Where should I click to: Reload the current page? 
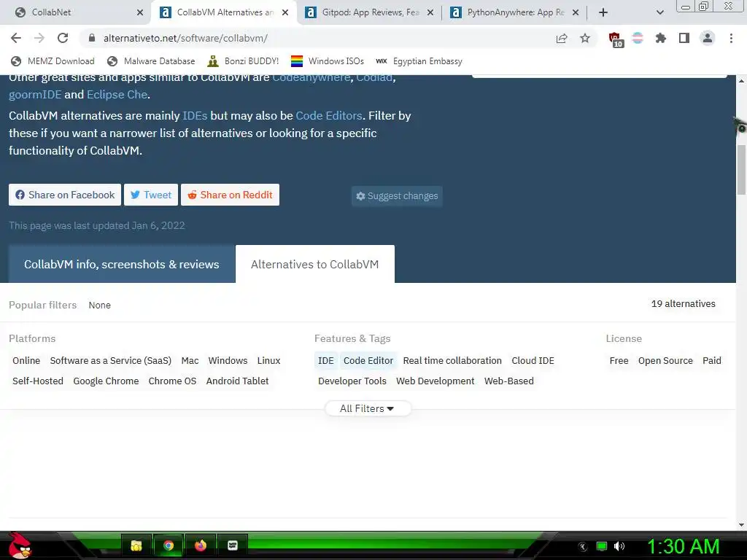(63, 38)
